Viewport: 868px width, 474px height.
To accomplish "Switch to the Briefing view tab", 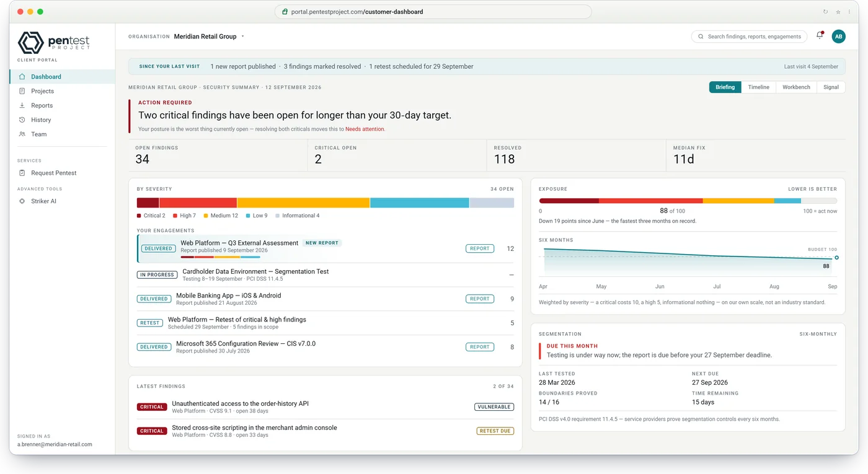I will (x=725, y=87).
